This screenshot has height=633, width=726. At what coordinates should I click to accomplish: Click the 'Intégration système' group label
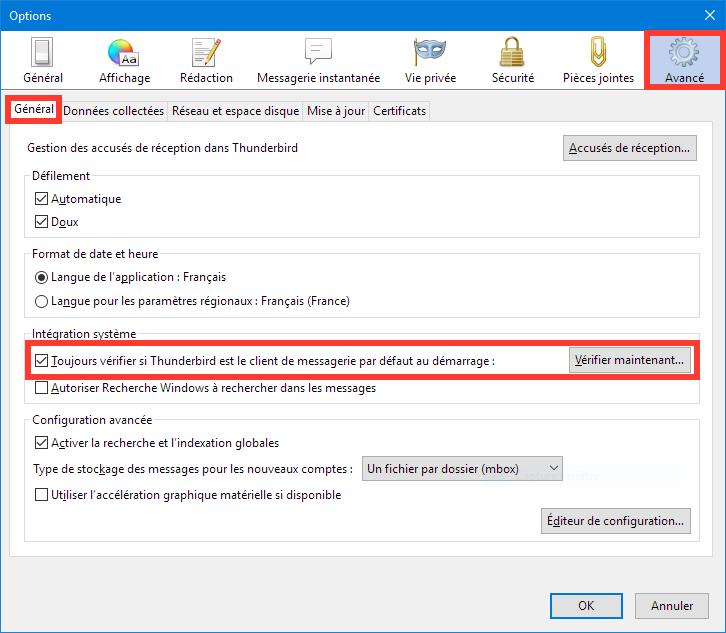coord(84,334)
